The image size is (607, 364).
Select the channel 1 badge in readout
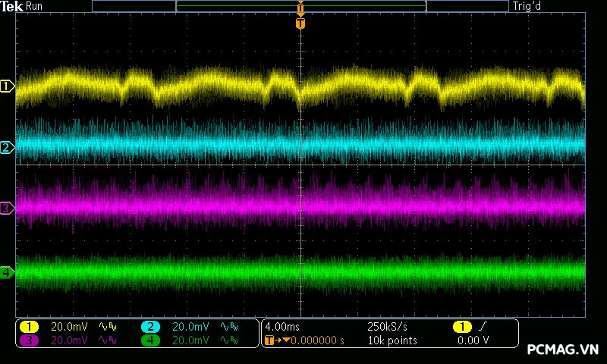29,327
